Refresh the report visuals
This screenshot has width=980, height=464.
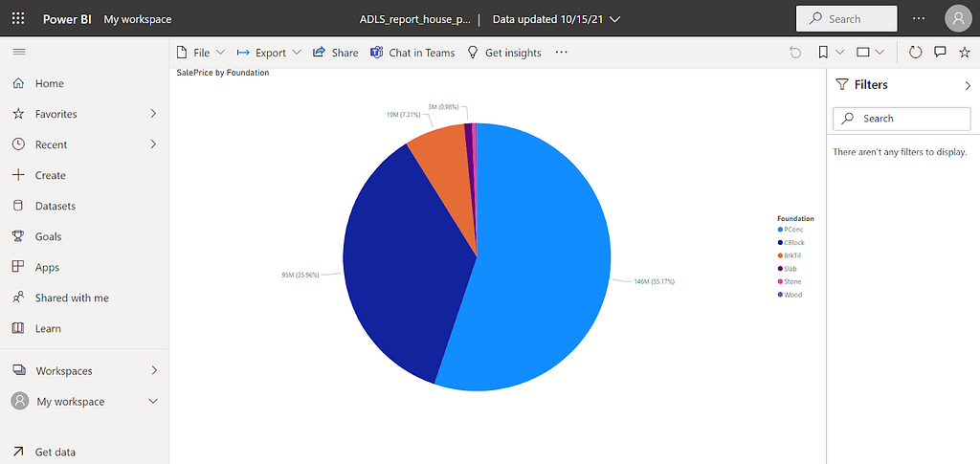[915, 53]
